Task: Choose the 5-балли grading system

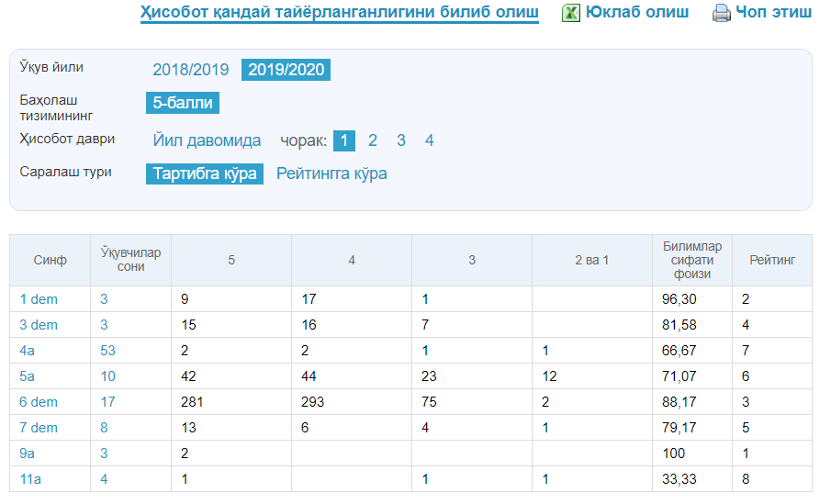Action: [x=183, y=103]
